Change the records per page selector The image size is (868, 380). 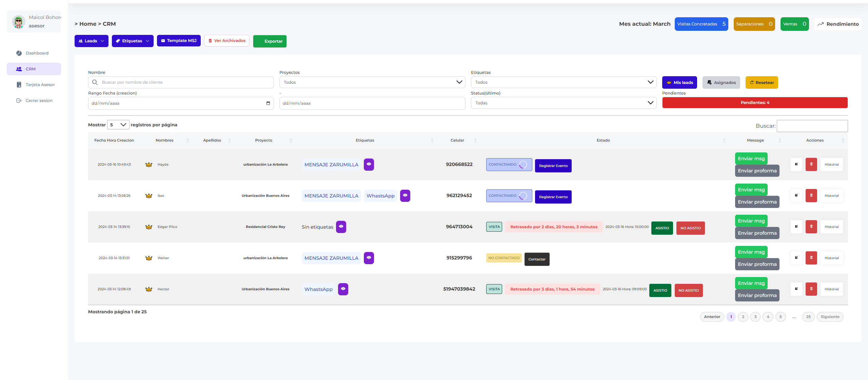click(118, 125)
